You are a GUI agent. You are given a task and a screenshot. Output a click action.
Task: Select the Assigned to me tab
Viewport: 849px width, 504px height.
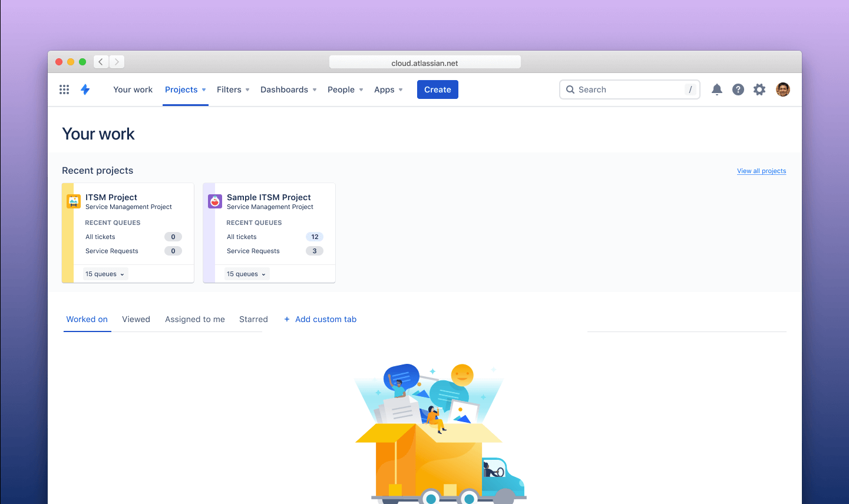[194, 319]
